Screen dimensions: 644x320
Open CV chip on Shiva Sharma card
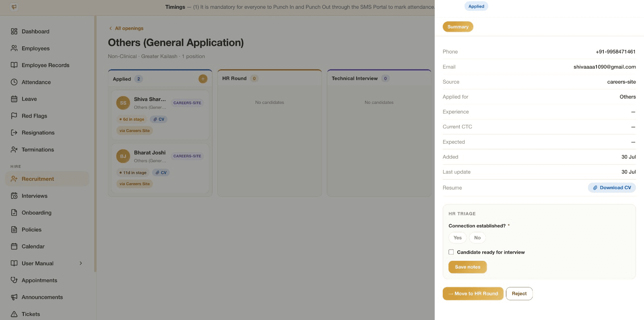[159, 119]
